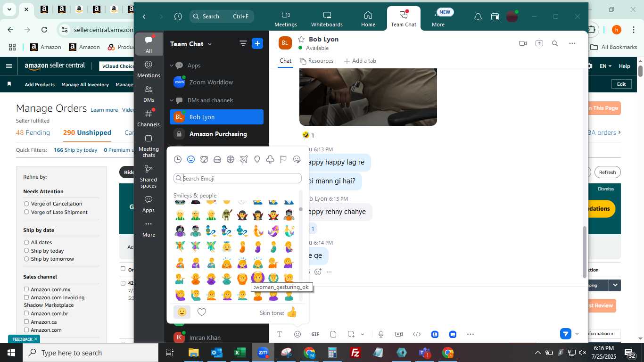Select Verge of Cancellation radio in Amazon

click(26, 204)
